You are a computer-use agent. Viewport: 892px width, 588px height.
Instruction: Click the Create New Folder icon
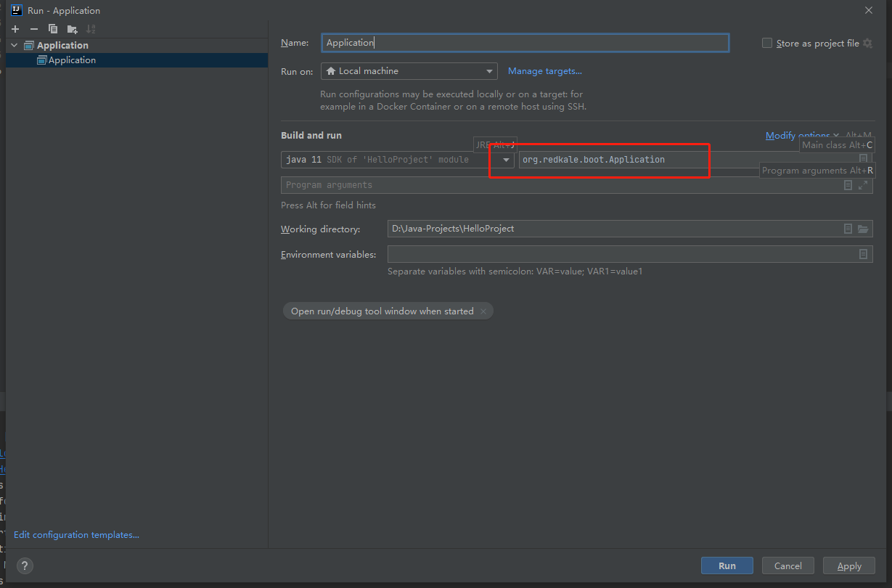[72, 29]
